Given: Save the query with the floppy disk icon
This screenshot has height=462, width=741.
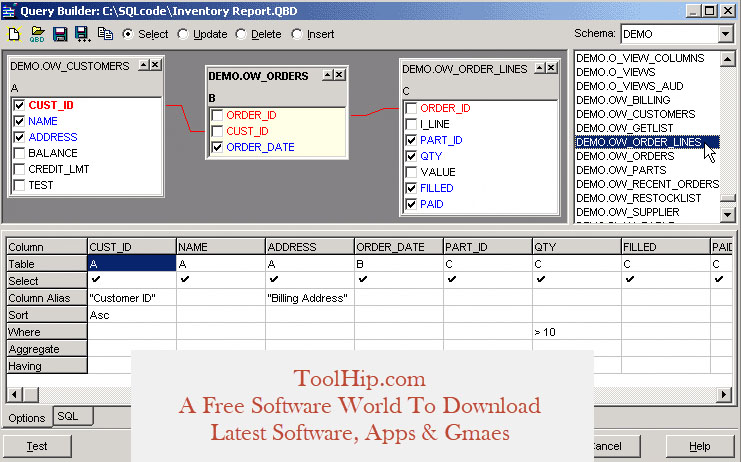Looking at the screenshot, I should tap(60, 34).
